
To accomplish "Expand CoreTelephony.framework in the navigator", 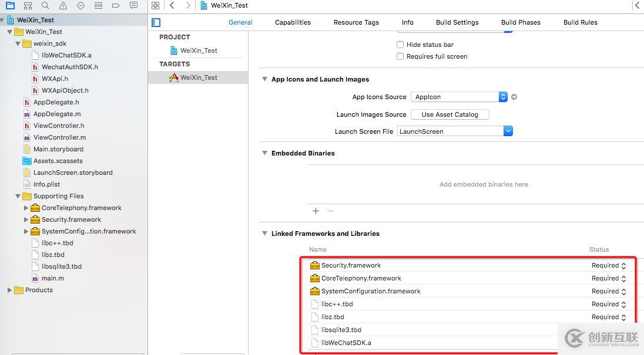I will coord(26,208).
